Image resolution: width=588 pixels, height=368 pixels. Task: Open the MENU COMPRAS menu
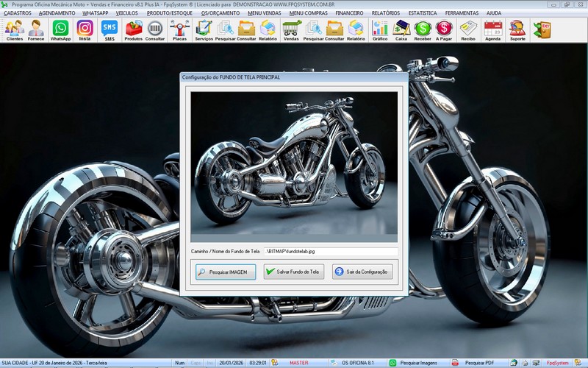coord(308,13)
